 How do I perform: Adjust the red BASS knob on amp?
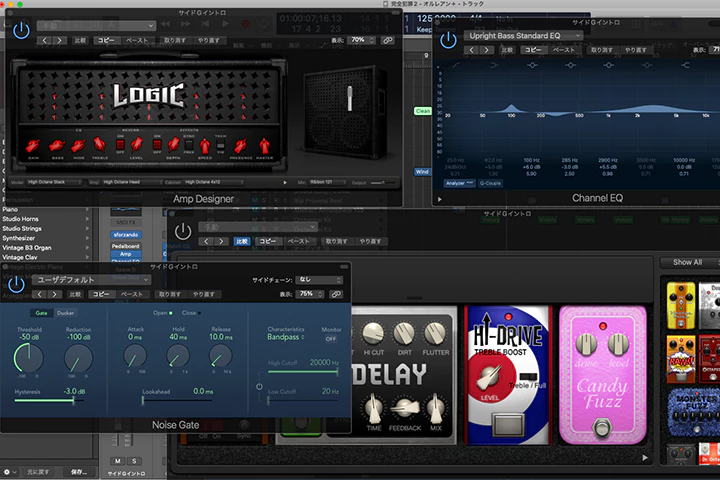point(57,146)
